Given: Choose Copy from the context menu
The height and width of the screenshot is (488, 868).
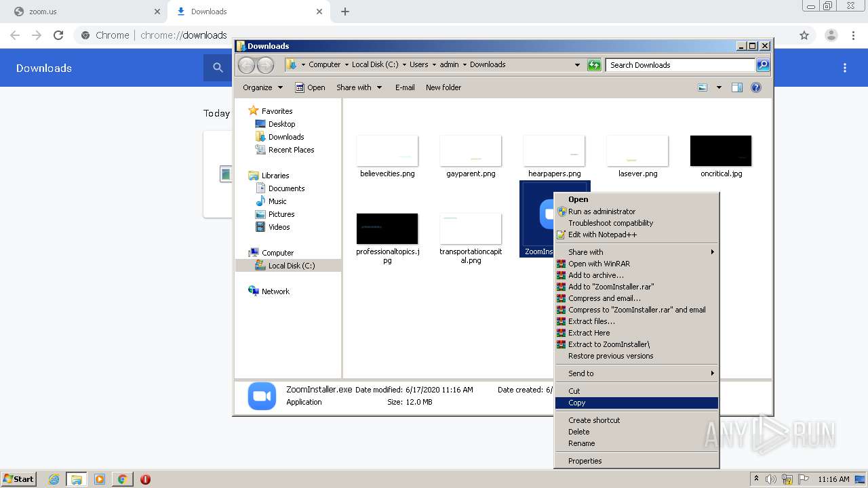Looking at the screenshot, I should tap(637, 403).
